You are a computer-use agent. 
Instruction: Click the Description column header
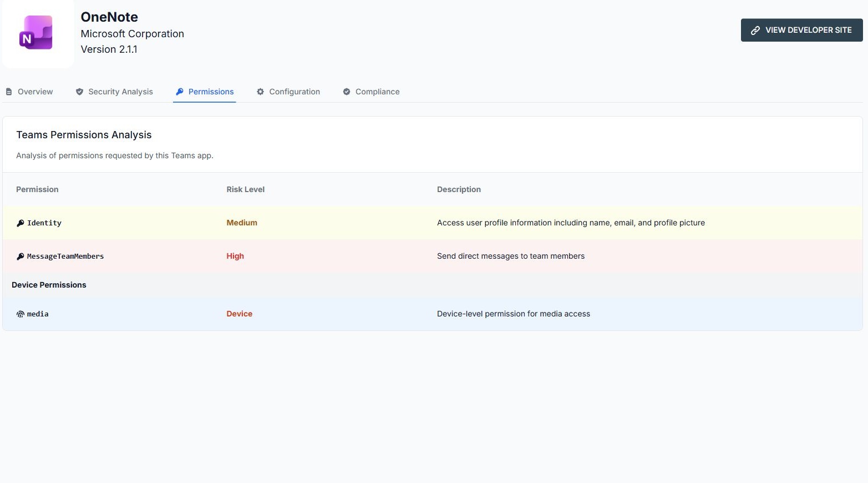pos(459,189)
